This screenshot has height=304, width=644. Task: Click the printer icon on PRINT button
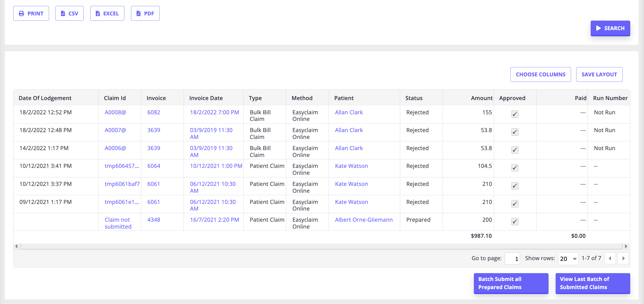22,14
